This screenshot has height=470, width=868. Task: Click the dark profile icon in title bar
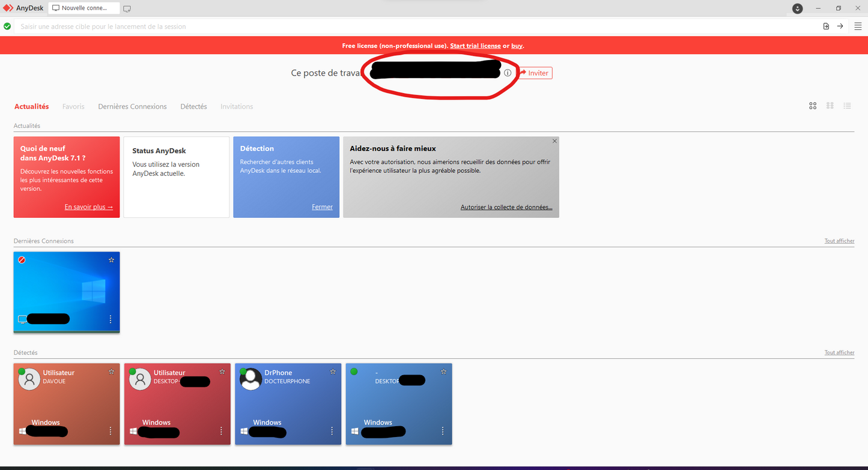[797, 8]
